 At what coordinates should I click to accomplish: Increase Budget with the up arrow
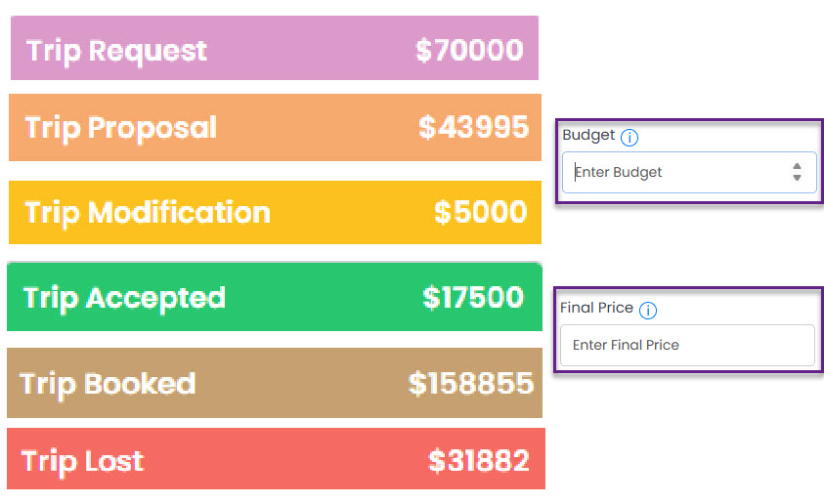click(798, 166)
